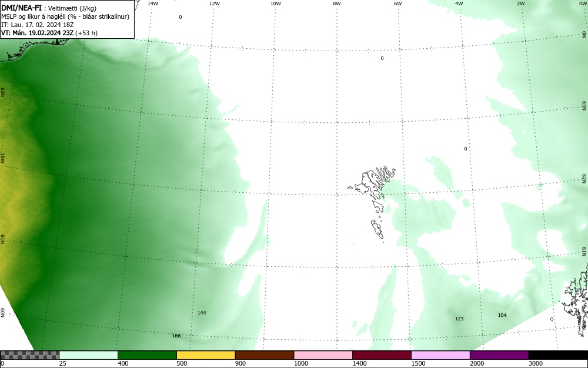Click the legend scale label 400
The width and height of the screenshot is (588, 368).
tap(123, 363)
